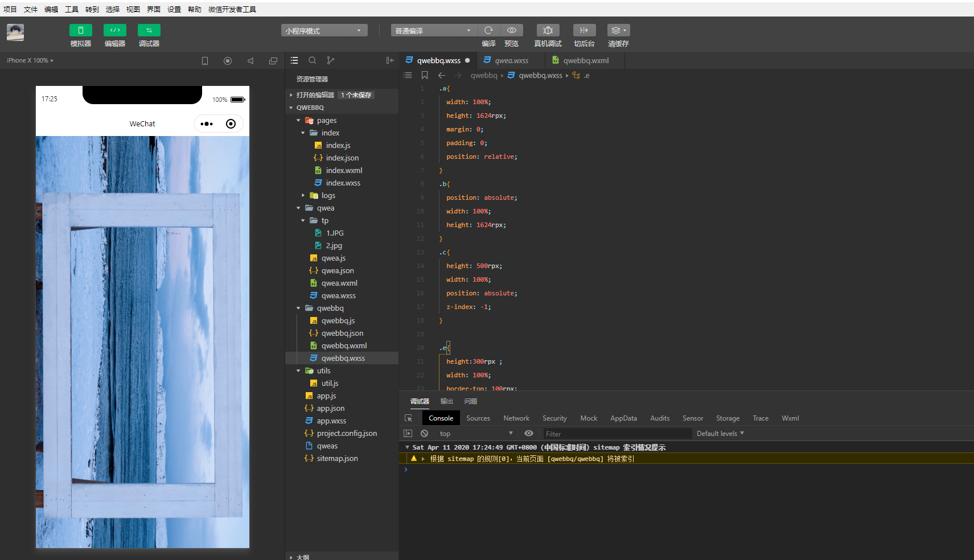Click the detach simulator window icon
This screenshot has height=560, width=974.
[x=273, y=61]
